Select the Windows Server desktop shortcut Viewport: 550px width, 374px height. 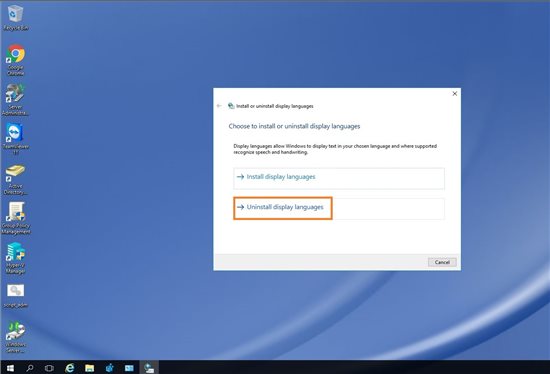coord(15,337)
